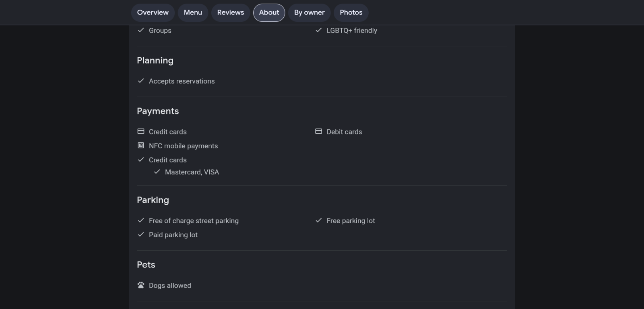Show the Photos tab

point(351,12)
